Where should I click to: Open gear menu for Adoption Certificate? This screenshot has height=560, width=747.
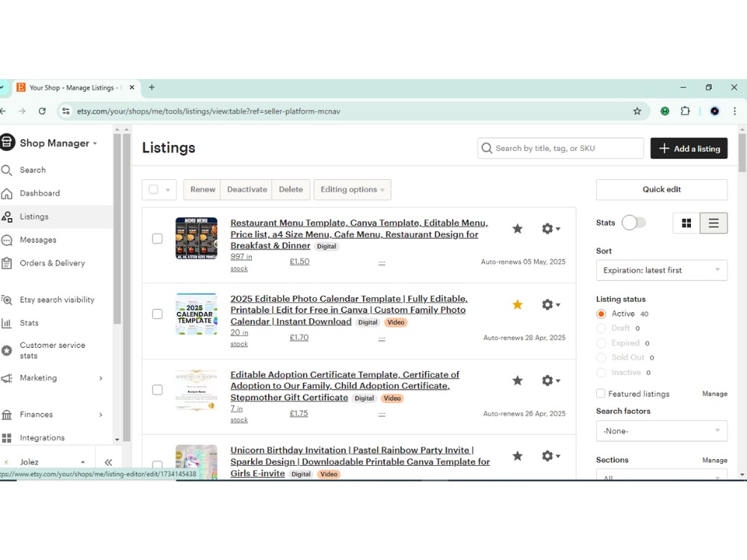coord(551,381)
